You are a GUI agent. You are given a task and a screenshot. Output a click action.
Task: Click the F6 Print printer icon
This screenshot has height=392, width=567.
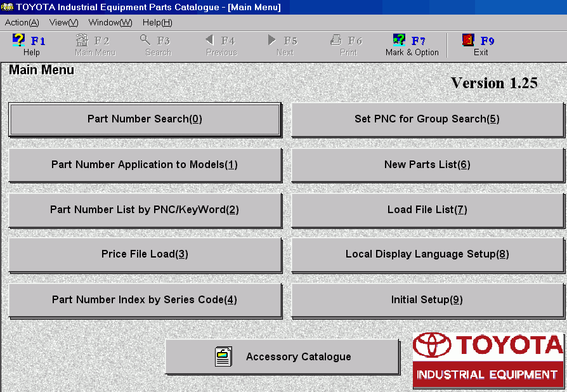[x=336, y=40]
